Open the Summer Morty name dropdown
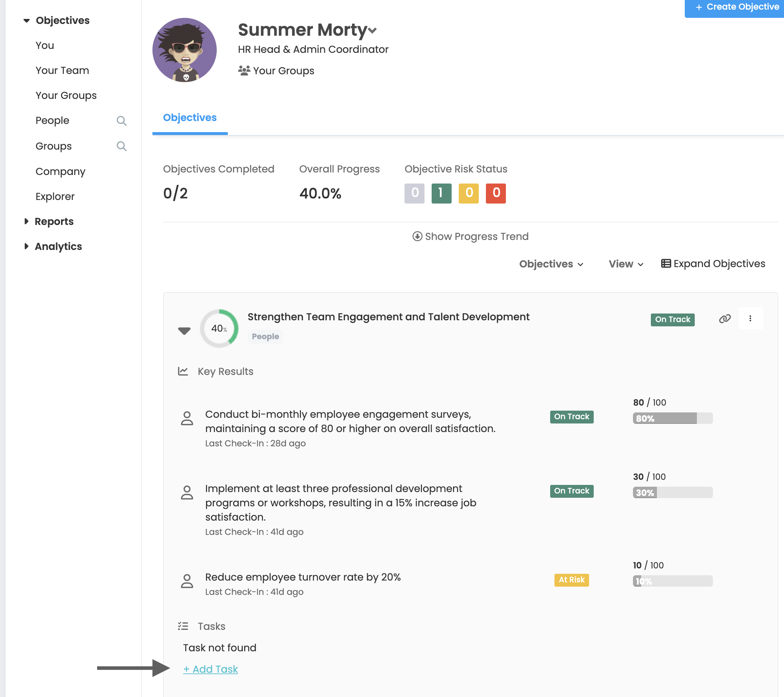The width and height of the screenshot is (784, 697). coord(372,30)
